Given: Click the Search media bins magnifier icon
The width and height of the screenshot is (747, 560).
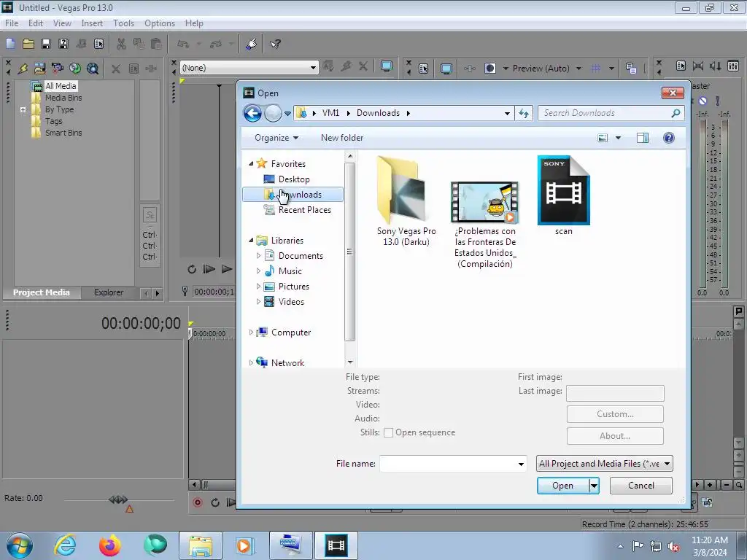Looking at the screenshot, I should 93,69.
